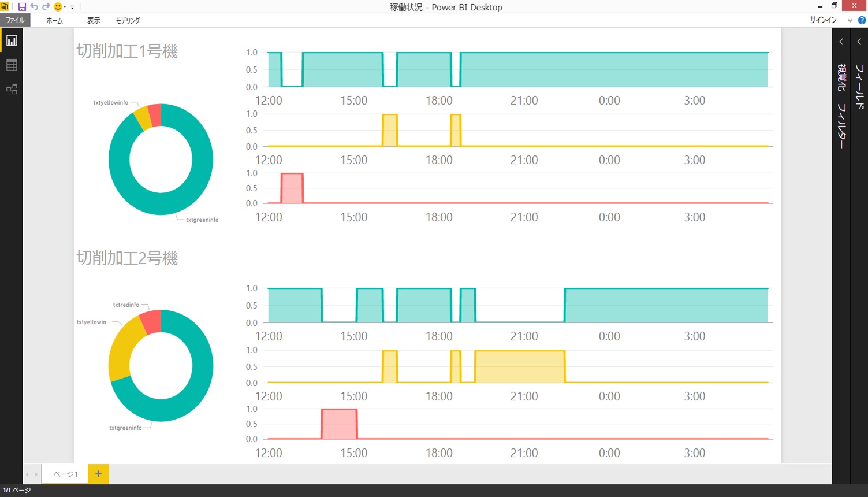The image size is (868, 497).
Task: Click txtgreeninfo label on 2号機 donut
Action: tap(125, 428)
